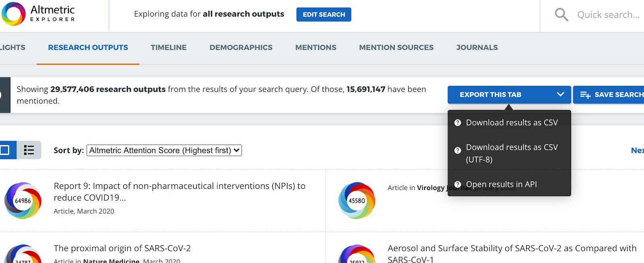Switch to grid view layout
Image resolution: width=644 pixels, height=263 pixels.
point(5,150)
